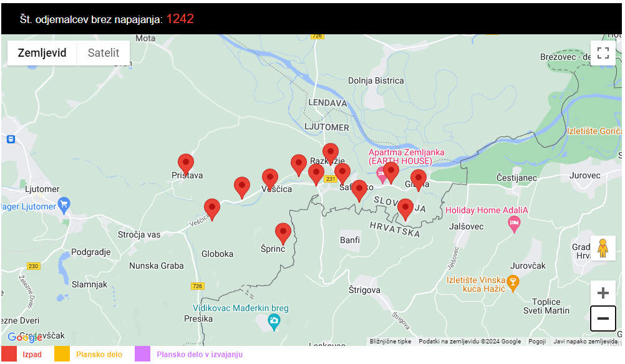Click the HRVATSKA country label
The image size is (625, 364).
coord(395,230)
